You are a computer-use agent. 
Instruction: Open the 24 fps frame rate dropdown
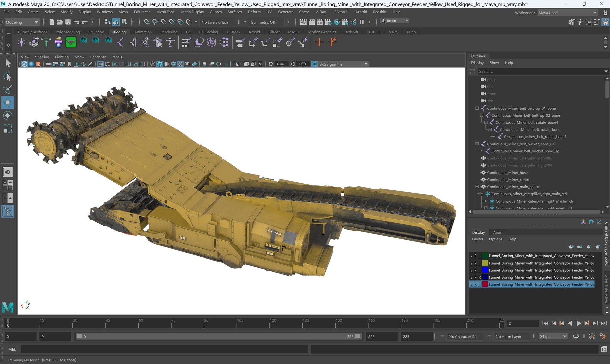coord(553,336)
